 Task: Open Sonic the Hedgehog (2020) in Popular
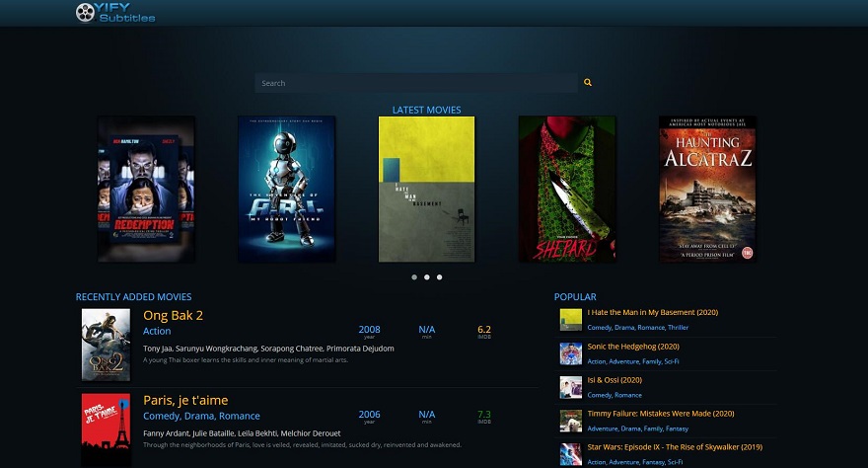click(633, 347)
